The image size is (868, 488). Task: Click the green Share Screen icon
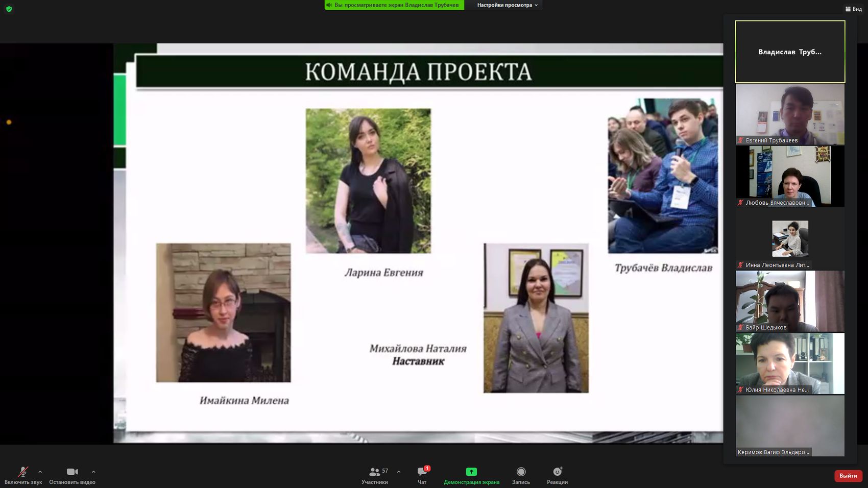471,472
